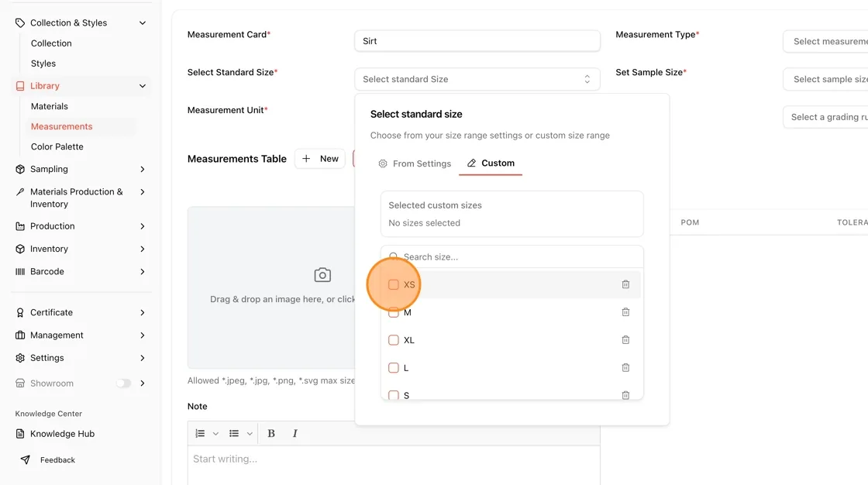The image size is (868, 485).
Task: Click the Materials Production wrench icon
Action: pyautogui.click(x=20, y=191)
